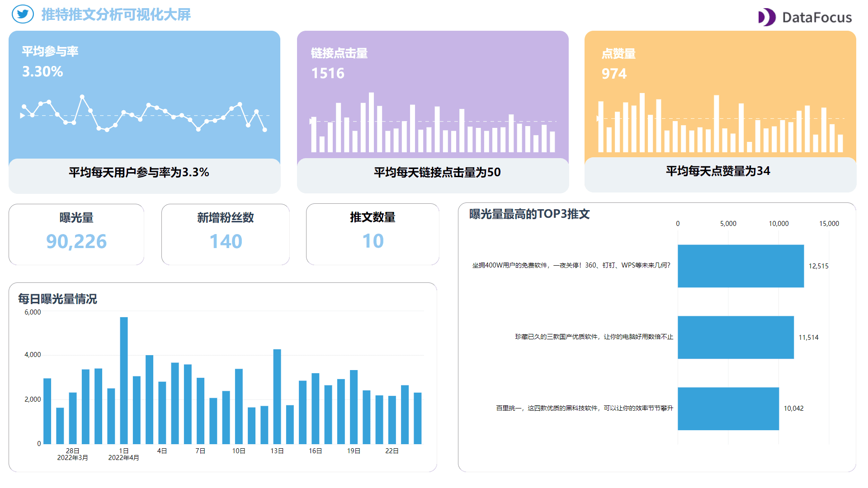Select the 点赞量 heading
This screenshot has width=868, height=488.
coord(618,54)
